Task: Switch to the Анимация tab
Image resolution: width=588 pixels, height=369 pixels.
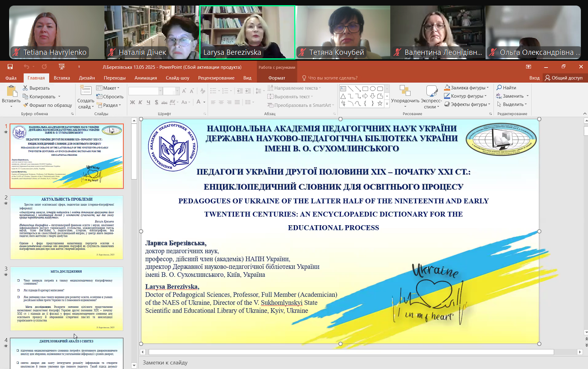Action: pyautogui.click(x=146, y=78)
